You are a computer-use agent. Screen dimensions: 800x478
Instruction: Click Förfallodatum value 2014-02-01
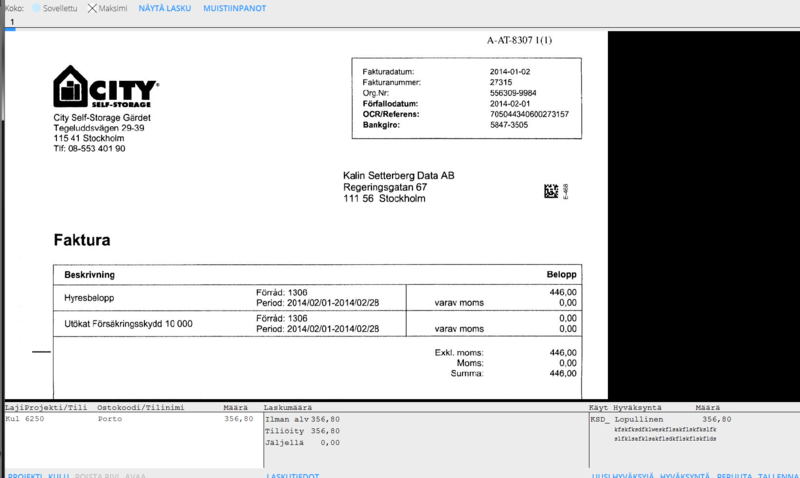click(510, 104)
